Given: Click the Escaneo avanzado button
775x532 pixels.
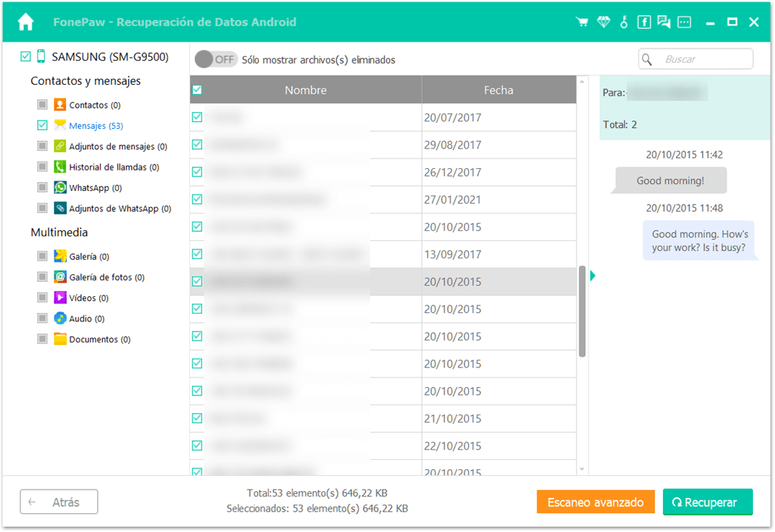Looking at the screenshot, I should point(595,502).
